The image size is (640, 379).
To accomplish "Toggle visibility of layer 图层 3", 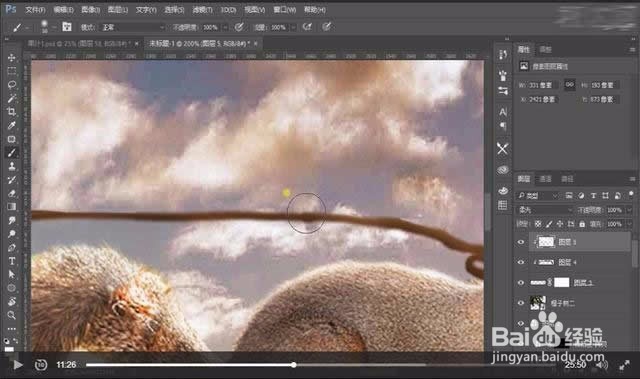I will tap(521, 242).
